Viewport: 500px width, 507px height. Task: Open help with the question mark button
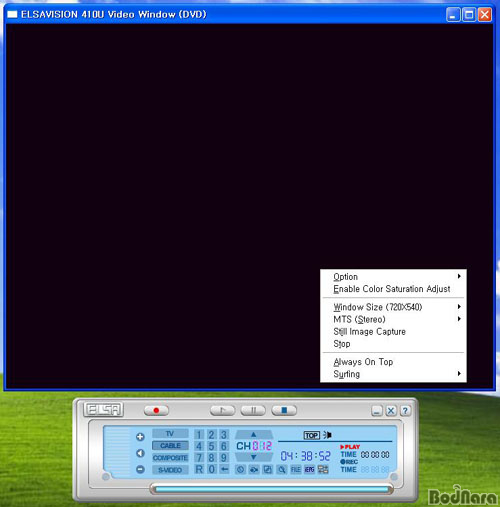tap(405, 411)
